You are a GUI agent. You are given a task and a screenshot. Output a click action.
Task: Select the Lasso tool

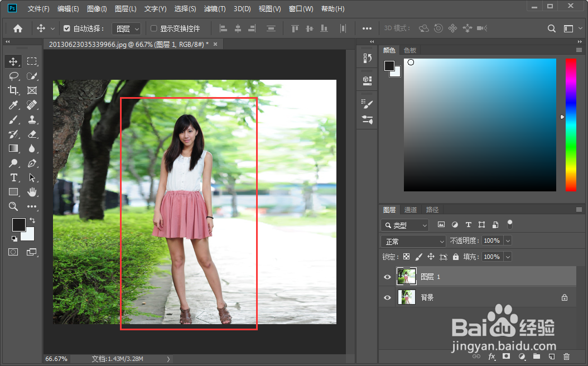coord(13,76)
